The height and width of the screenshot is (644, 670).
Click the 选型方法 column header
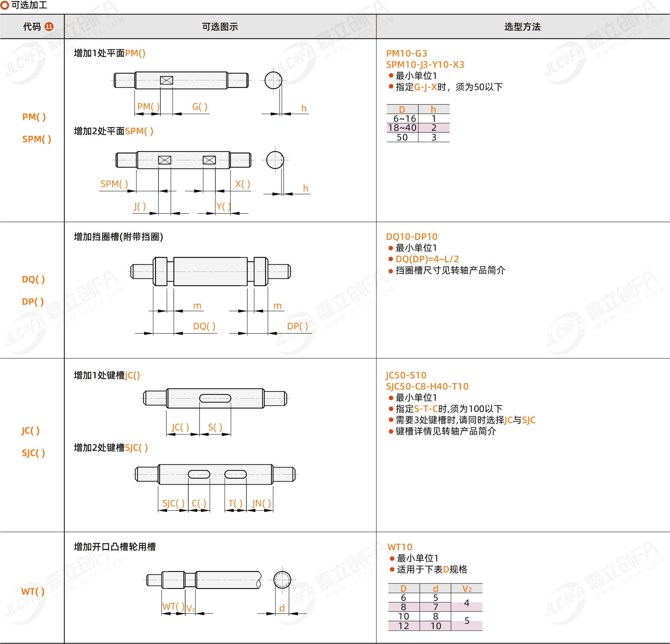point(522,27)
